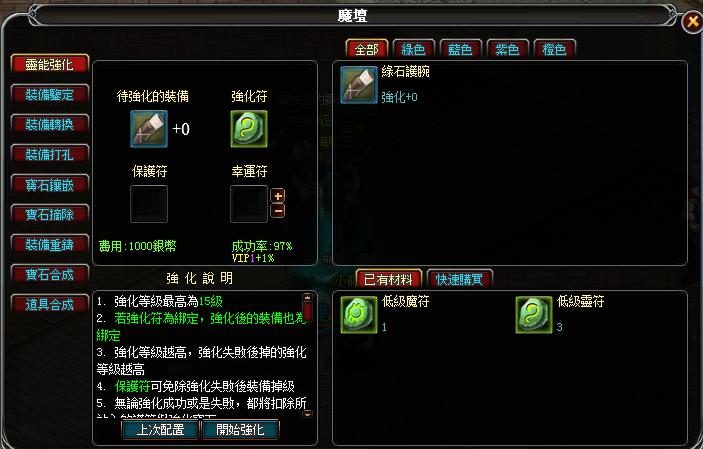The height and width of the screenshot is (449, 703).
Task: Click the equipment icon in the 待強化的裝備 slot
Action: click(149, 129)
